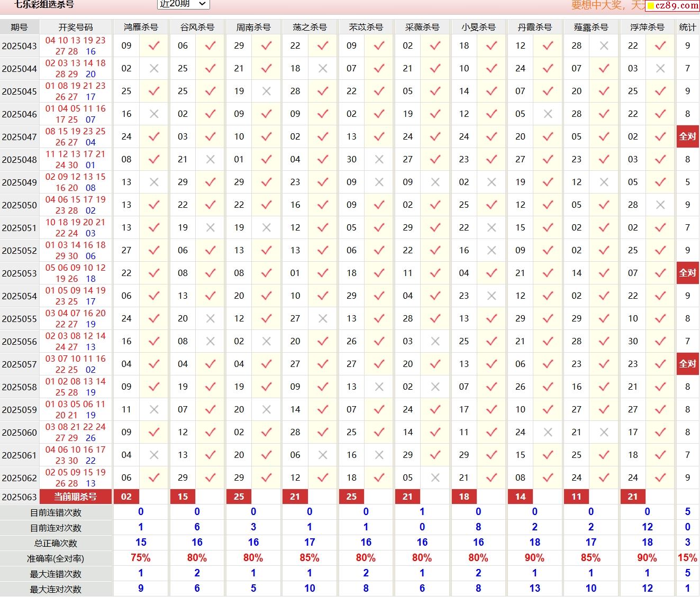Click the 目前连错次数 row label
Screen dimensions: 700x597
56,512
